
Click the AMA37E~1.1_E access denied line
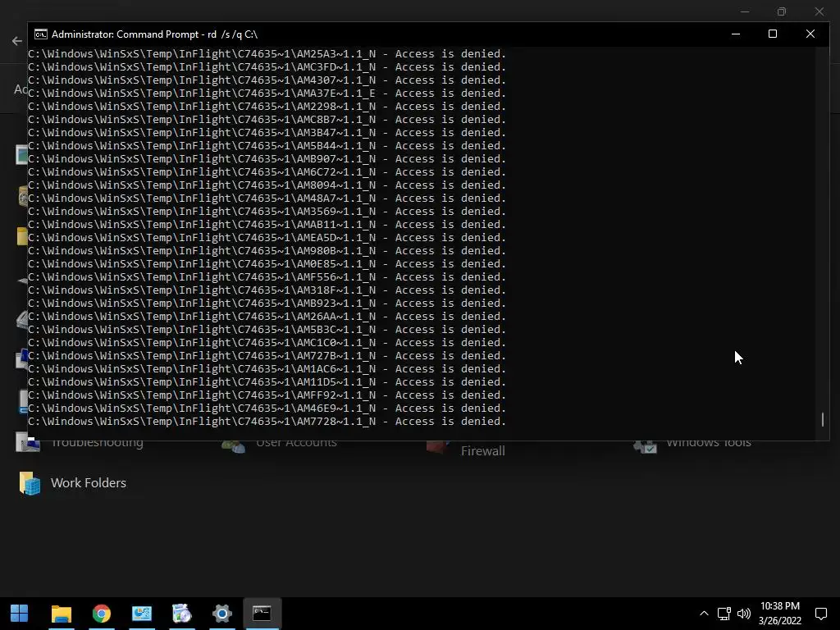pyautogui.click(x=267, y=94)
